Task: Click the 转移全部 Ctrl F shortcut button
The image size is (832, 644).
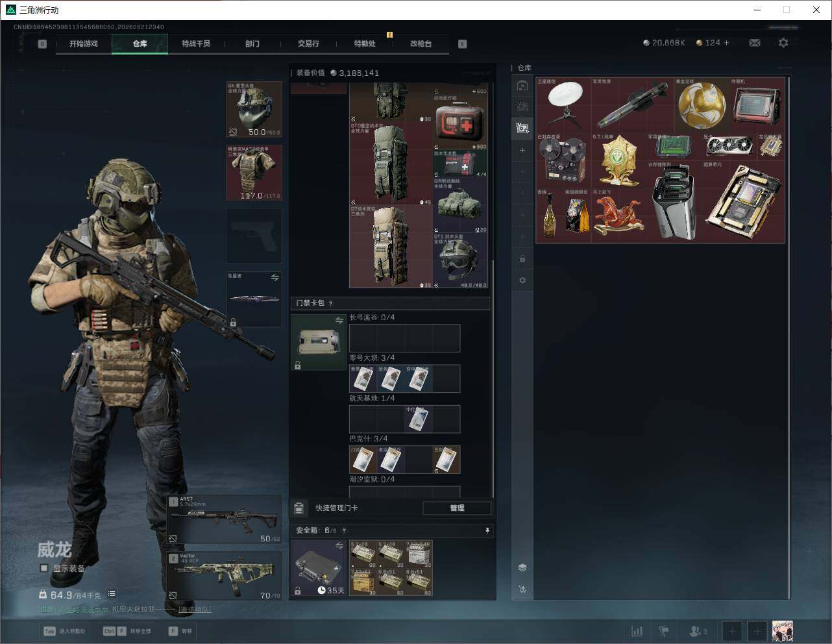Action: tap(128, 631)
